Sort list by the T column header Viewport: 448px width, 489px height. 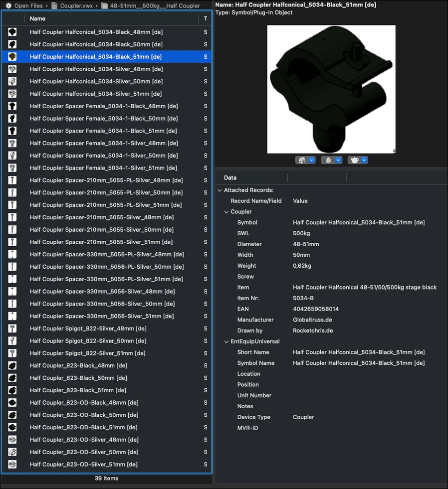(x=206, y=19)
